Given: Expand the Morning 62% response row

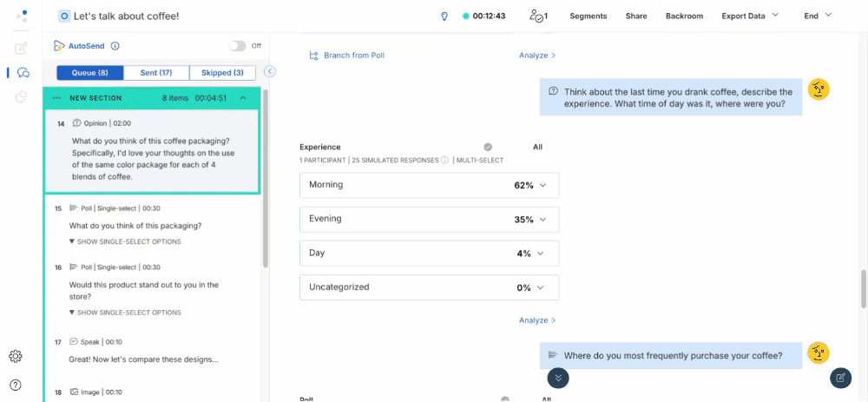Looking at the screenshot, I should 429,185.
